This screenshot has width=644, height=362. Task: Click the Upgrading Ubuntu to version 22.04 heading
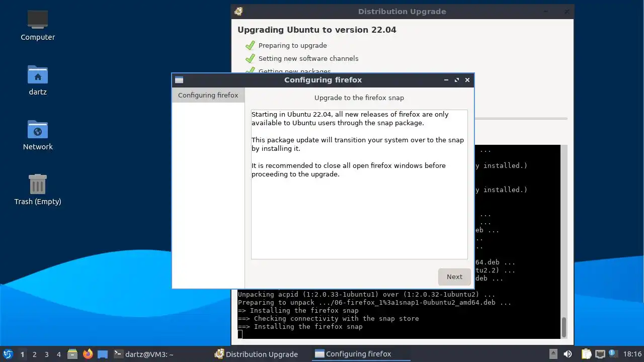(317, 30)
